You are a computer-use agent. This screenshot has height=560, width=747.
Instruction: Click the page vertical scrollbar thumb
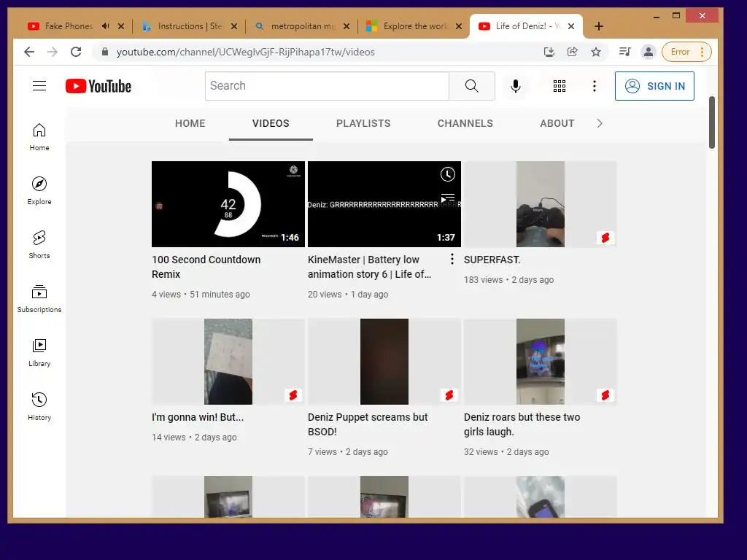pos(712,122)
